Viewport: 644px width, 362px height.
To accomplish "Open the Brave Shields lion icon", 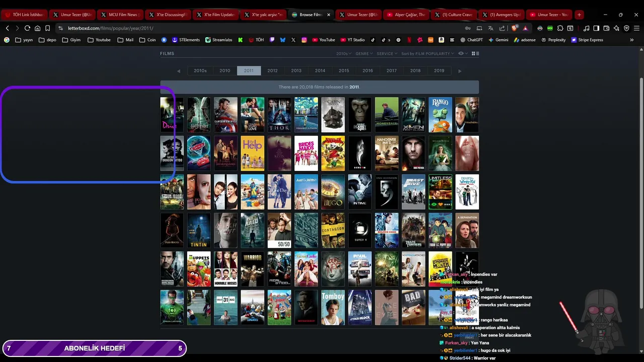I will point(514,28).
